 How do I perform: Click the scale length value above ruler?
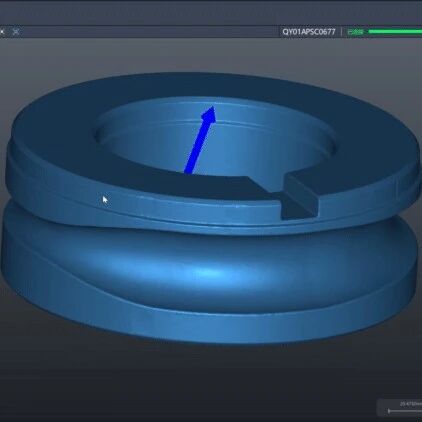pyautogui.click(x=411, y=404)
